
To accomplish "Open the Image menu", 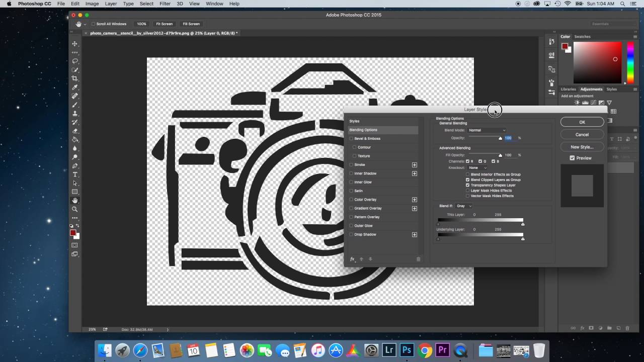I will [x=92, y=4].
